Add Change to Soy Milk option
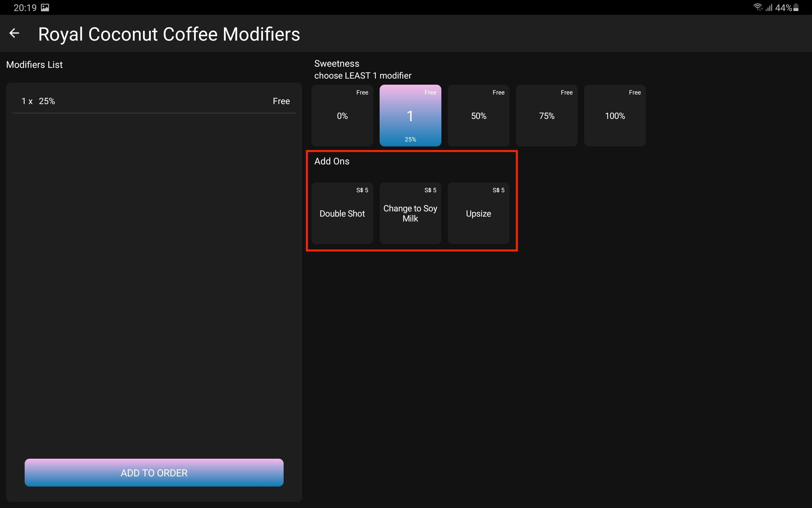The image size is (812, 508). click(x=410, y=213)
